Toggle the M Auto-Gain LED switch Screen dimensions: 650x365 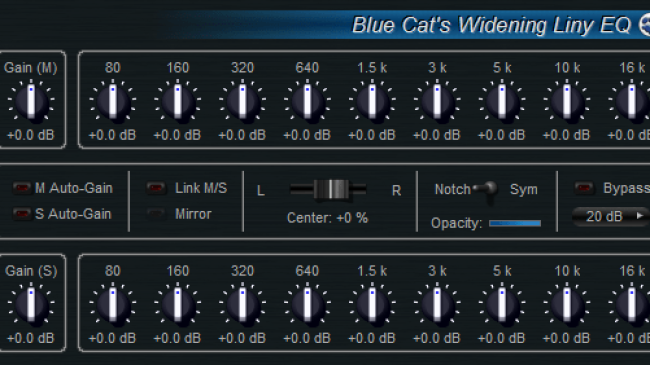click(22, 188)
